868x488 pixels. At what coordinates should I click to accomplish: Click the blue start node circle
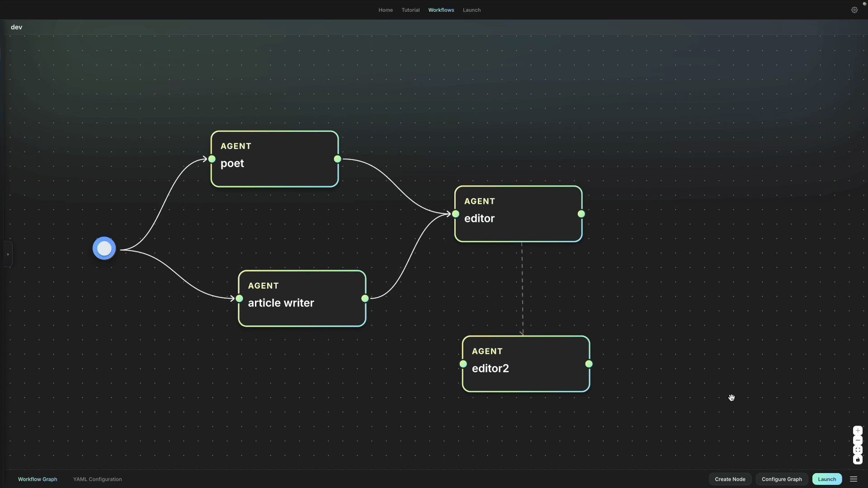[x=104, y=249]
